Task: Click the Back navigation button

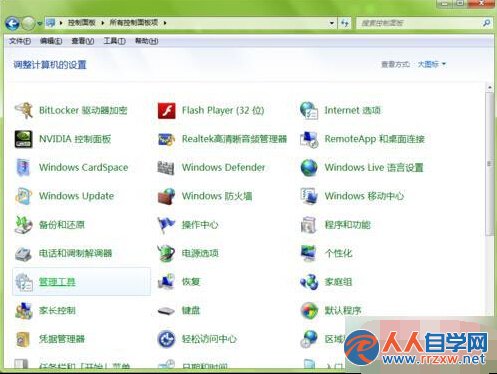Action: (x=12, y=23)
